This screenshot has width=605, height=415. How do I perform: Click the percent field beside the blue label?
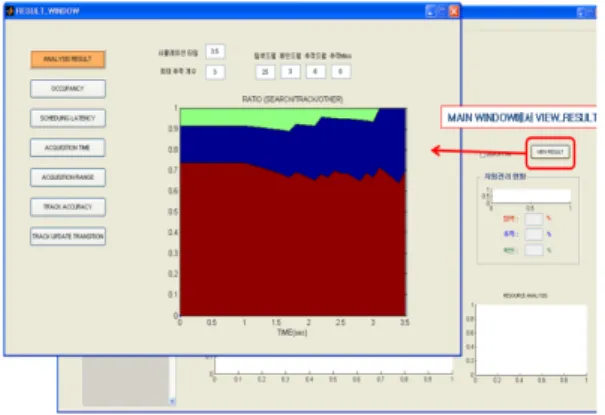click(x=534, y=234)
